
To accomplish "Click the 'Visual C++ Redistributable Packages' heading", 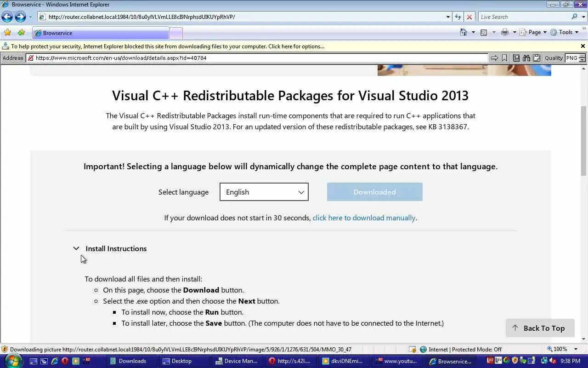I will click(x=290, y=95).
